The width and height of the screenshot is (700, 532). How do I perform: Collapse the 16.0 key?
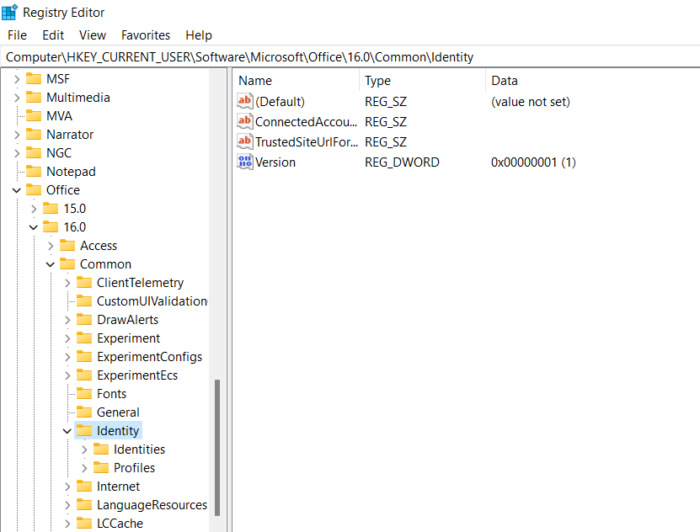[33, 228]
